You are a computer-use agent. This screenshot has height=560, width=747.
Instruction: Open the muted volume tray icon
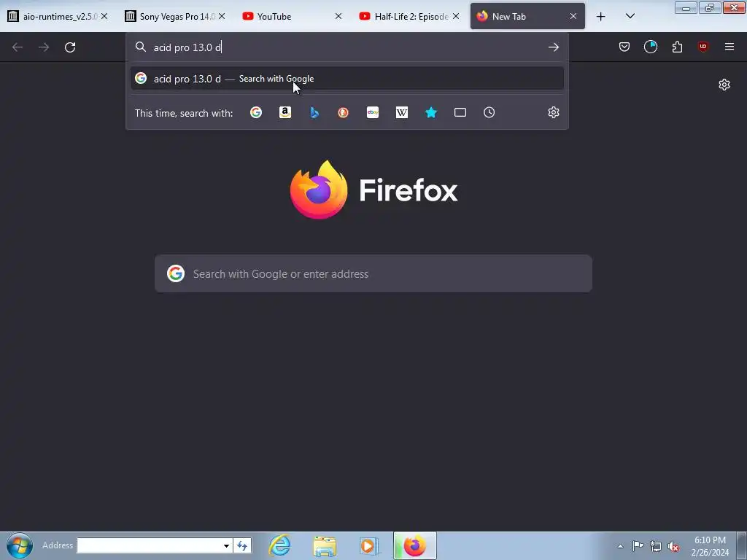[673, 546]
